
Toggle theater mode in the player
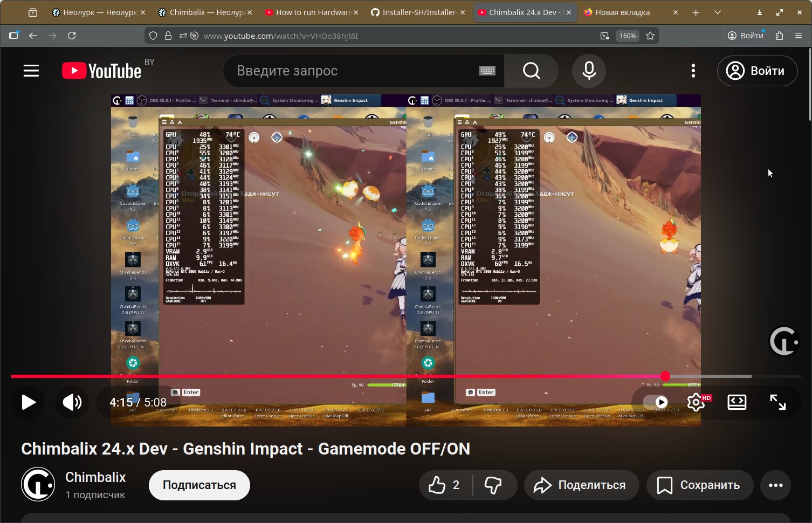point(737,402)
